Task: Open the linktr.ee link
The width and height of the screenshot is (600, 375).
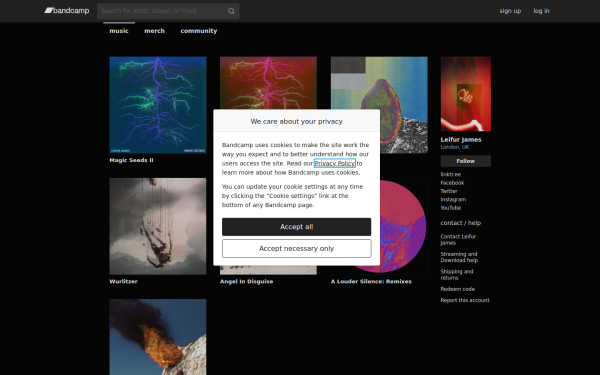Action: click(450, 174)
